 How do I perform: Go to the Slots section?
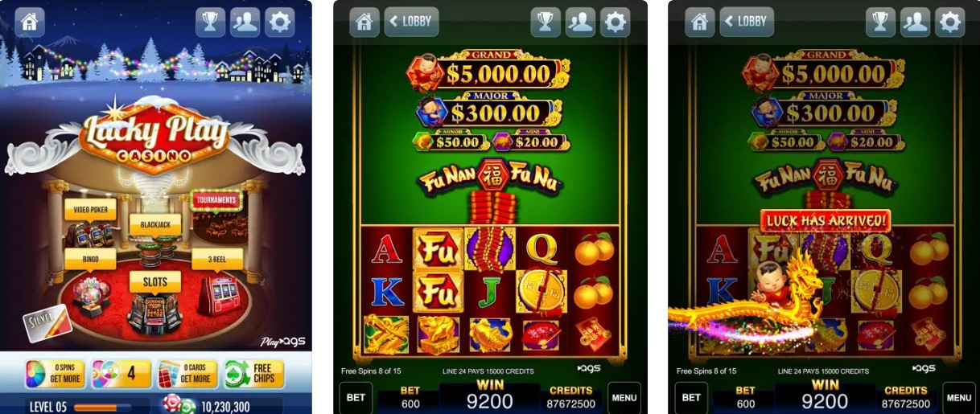(x=155, y=281)
